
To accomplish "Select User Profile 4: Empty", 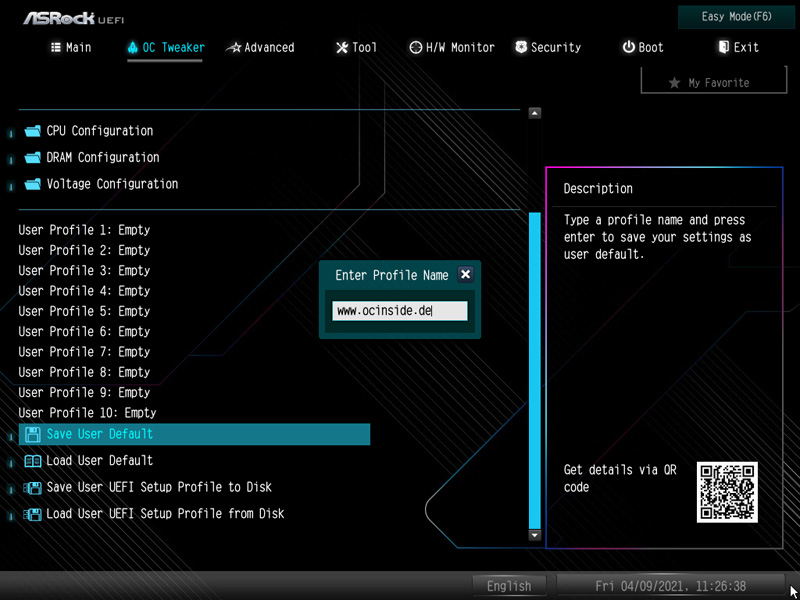I will 84,291.
